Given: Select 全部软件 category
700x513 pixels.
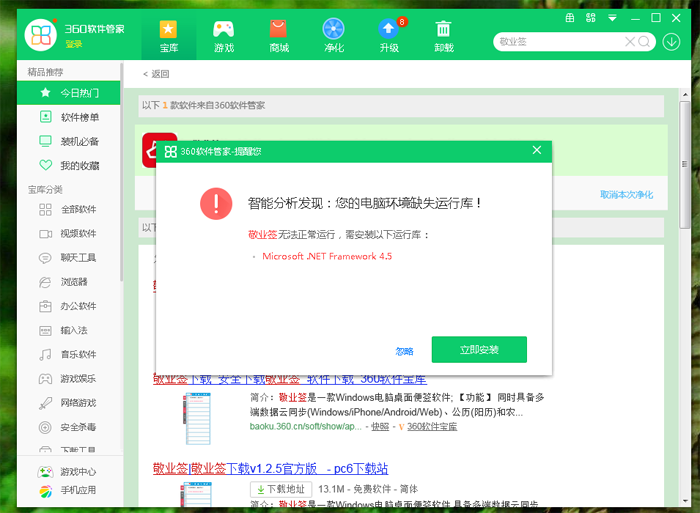Looking at the screenshot, I should point(69,209).
